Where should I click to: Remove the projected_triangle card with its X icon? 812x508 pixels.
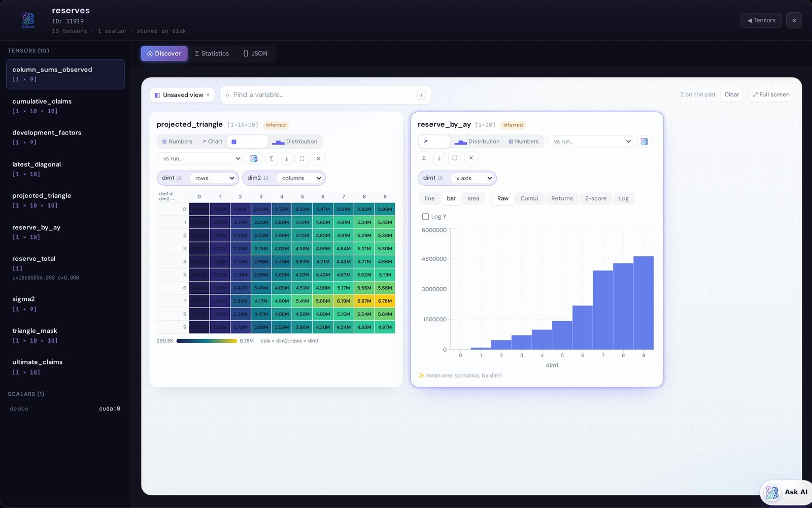pos(318,158)
